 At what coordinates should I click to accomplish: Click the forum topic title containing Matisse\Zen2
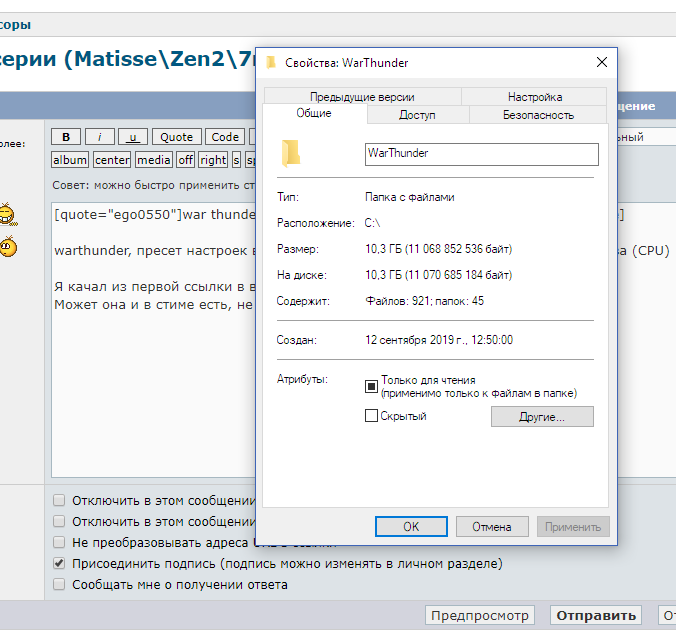click(x=128, y=59)
